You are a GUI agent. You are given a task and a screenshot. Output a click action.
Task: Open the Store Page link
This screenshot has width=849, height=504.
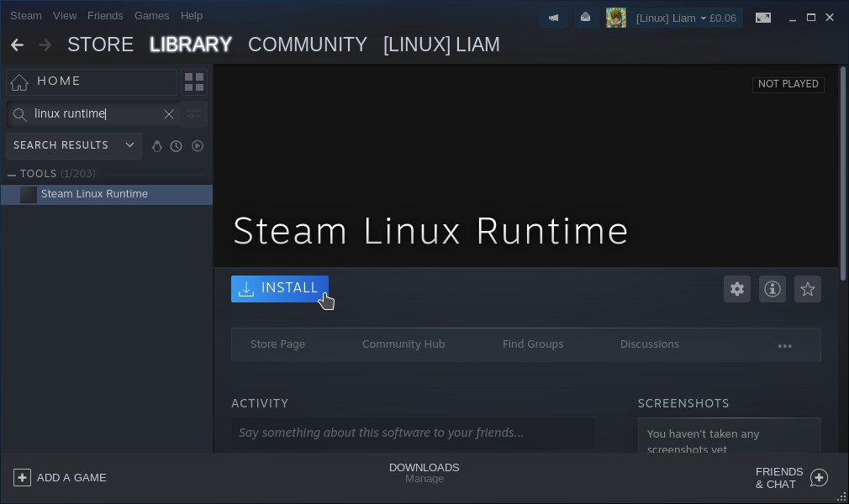coord(277,344)
